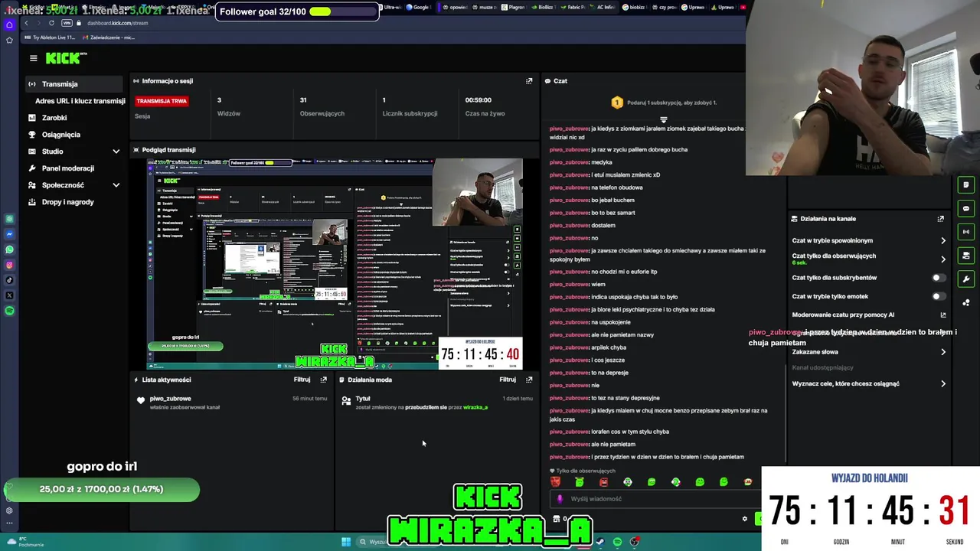Pop out the Działania moda panel
The width and height of the screenshot is (980, 551).
click(x=529, y=380)
